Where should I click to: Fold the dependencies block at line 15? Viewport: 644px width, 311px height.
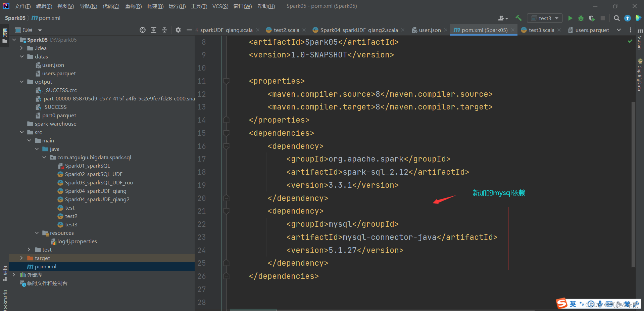[227, 133]
